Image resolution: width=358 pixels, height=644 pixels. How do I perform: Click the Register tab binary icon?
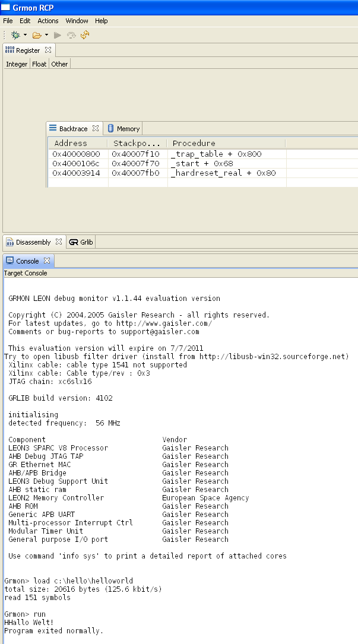[9, 50]
